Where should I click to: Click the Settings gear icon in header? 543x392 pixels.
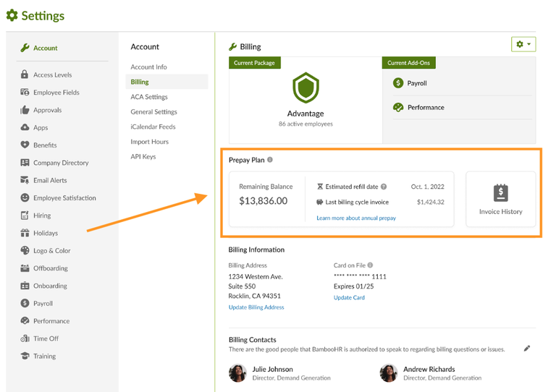(x=12, y=16)
